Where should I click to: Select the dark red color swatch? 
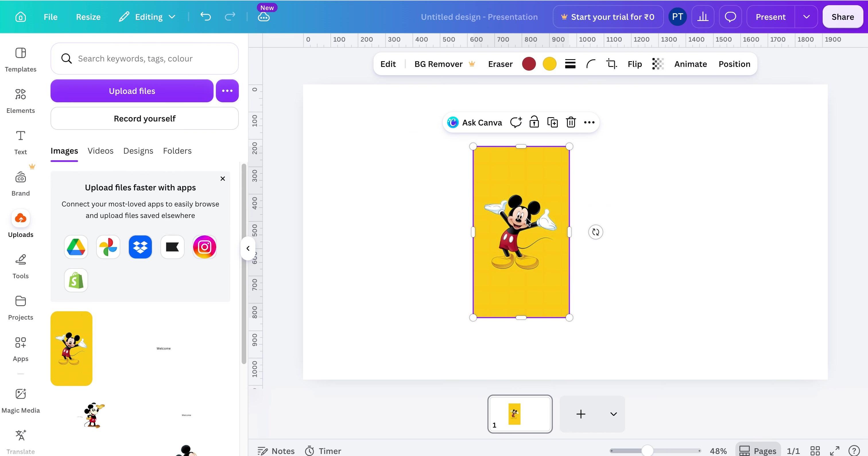(529, 64)
